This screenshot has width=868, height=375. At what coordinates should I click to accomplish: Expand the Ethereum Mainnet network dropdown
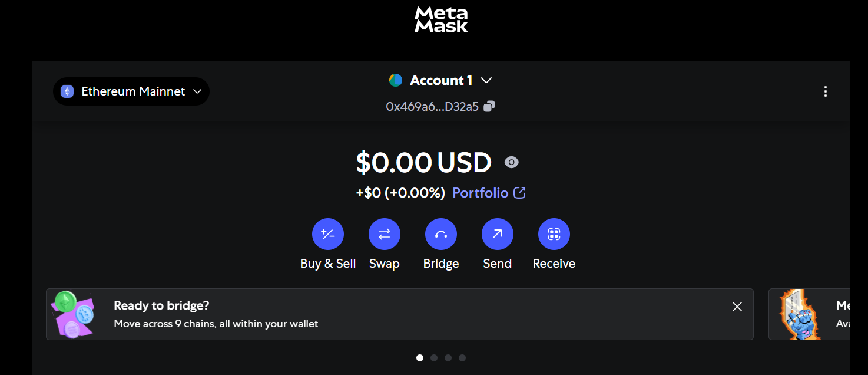coord(131,91)
